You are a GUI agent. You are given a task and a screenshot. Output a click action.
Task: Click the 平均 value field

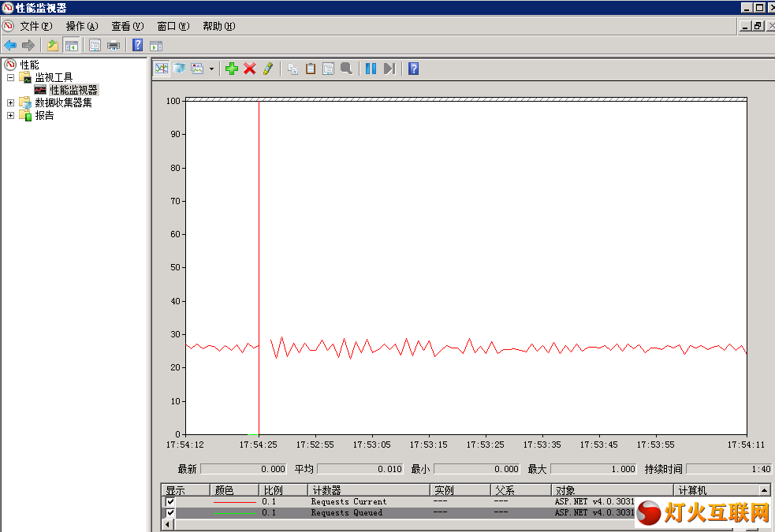click(x=360, y=469)
